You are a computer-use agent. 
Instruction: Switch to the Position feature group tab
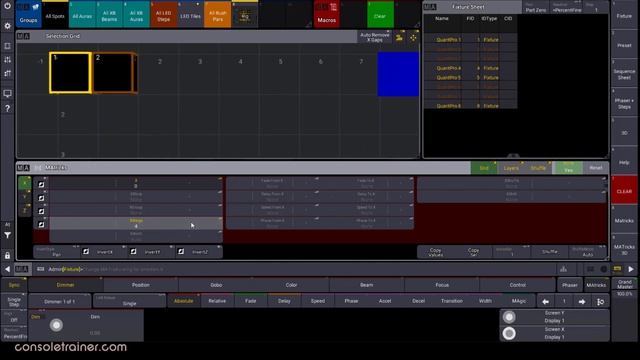pyautogui.click(x=141, y=285)
